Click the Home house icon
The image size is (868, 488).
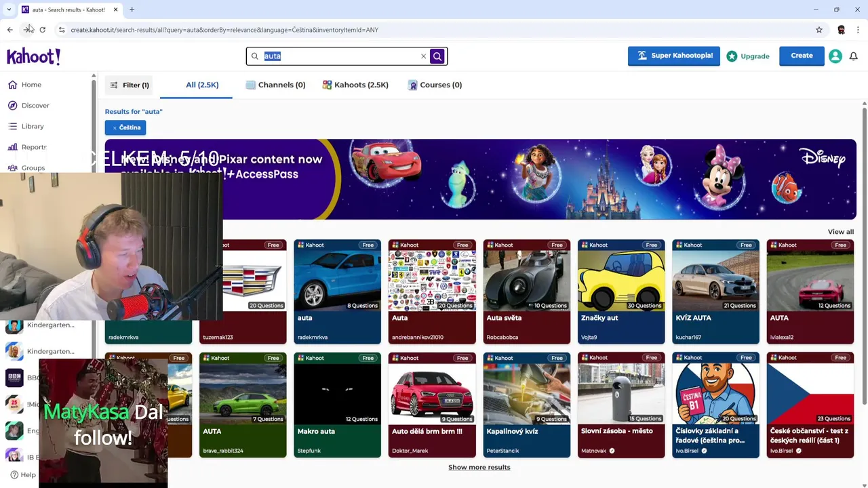pos(13,85)
